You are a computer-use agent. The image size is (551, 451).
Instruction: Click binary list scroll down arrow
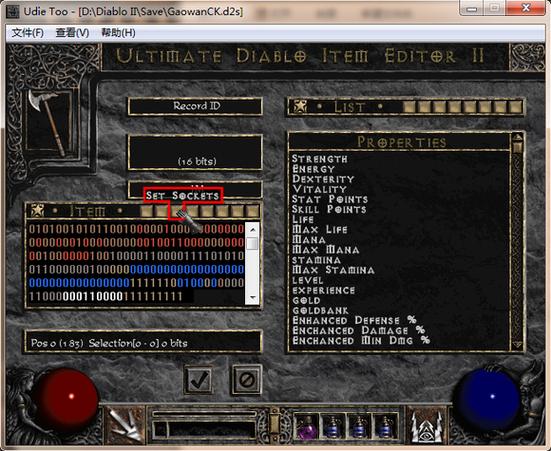[x=252, y=297]
